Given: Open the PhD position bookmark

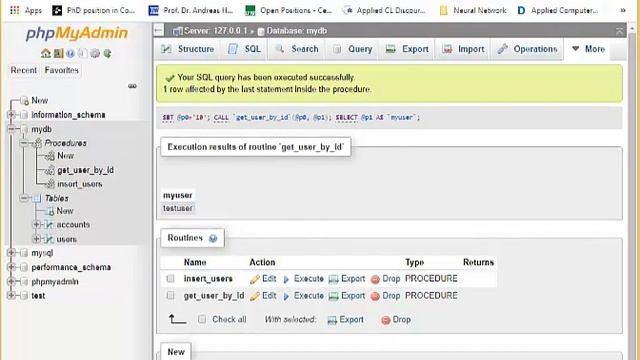Looking at the screenshot, I should [x=94, y=10].
